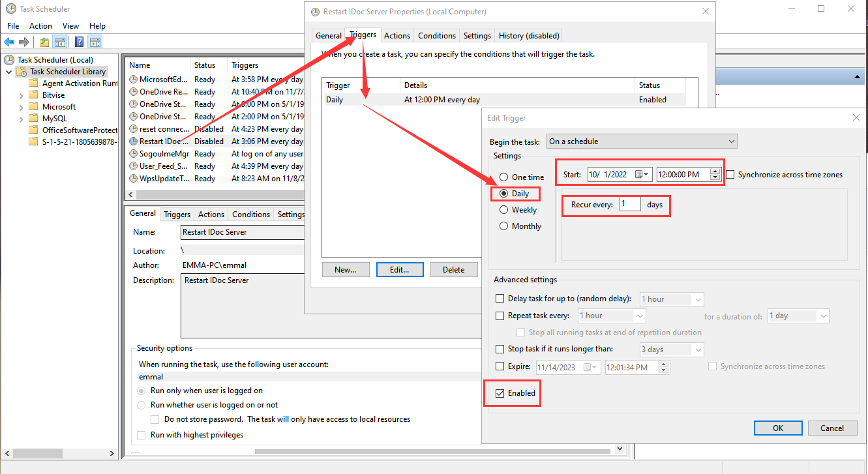Toggle the Show/Hide Console Tree icon
This screenshot has height=474, width=868.
60,42
